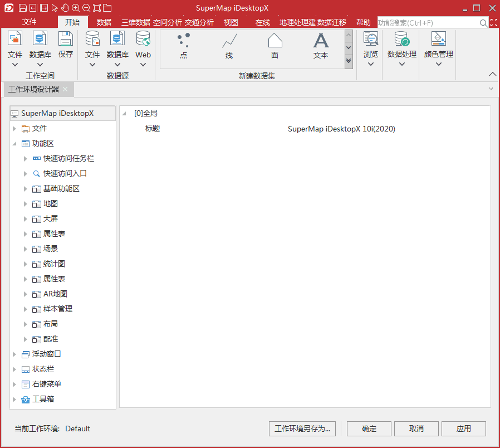The height and width of the screenshot is (448, 500).
Task: Expand the 快速访问任务栏 node
Action: point(26,159)
